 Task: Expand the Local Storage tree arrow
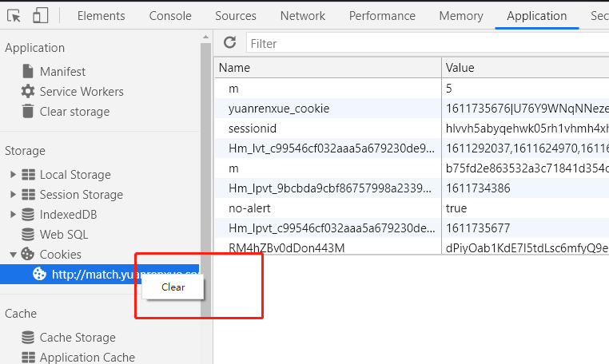coord(13,175)
